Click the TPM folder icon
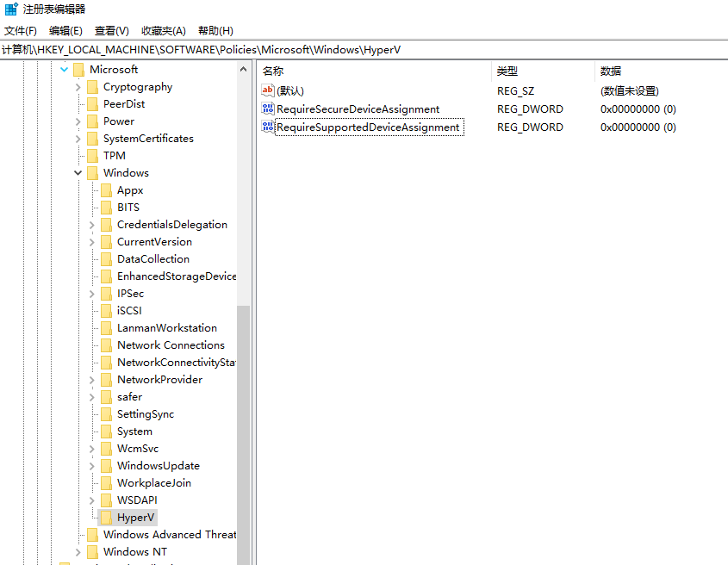This screenshot has width=728, height=565. (93, 155)
